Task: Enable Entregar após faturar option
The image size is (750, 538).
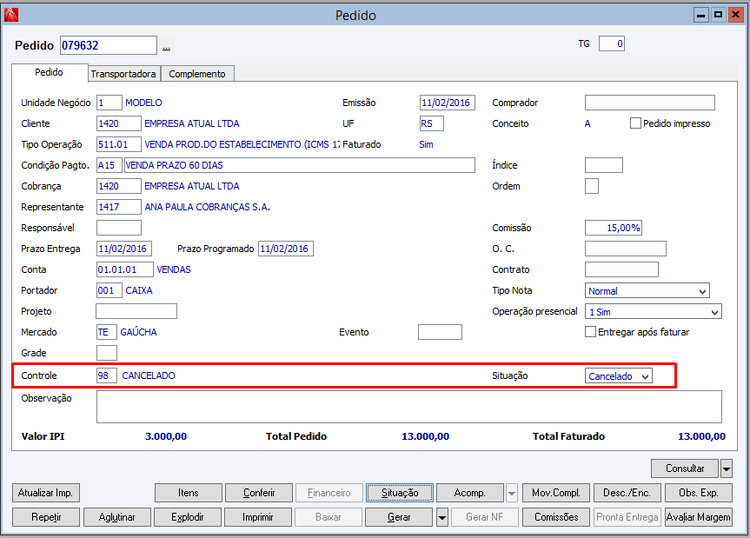Action: coord(591,332)
